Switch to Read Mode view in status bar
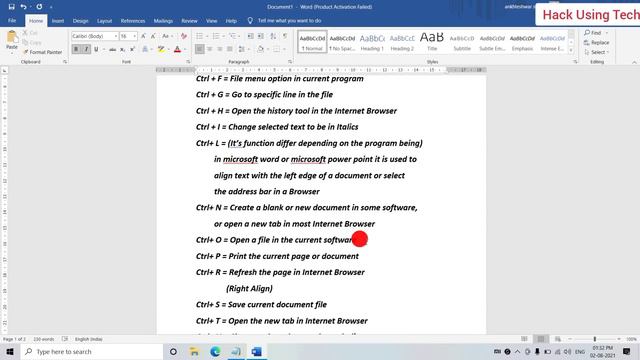Viewport: 640px width, 360px height. coord(524,339)
